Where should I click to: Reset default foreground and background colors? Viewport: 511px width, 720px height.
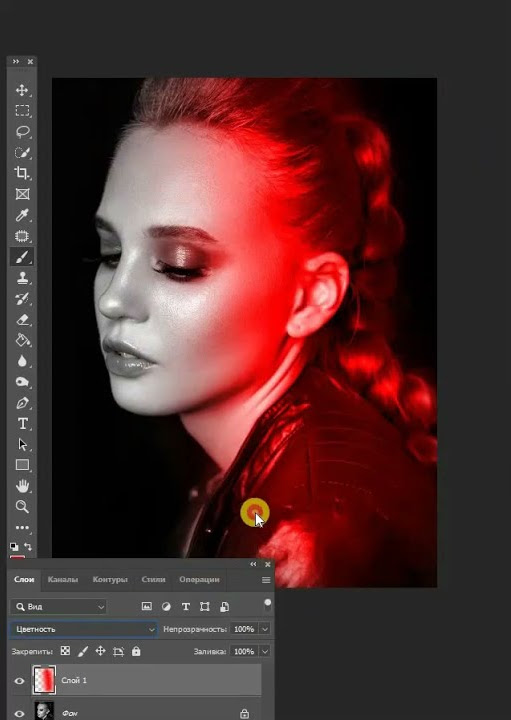click(14, 546)
